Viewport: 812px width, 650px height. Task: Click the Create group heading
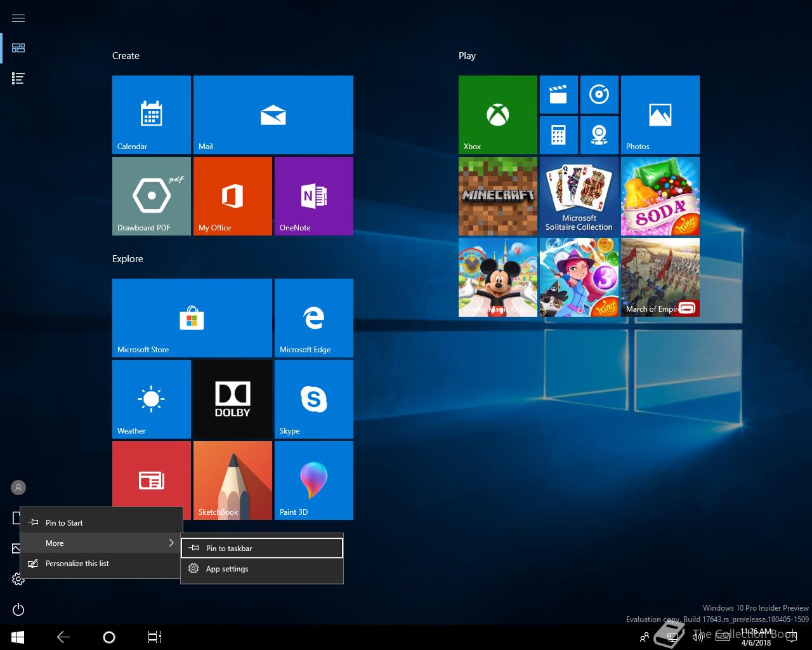[126, 56]
